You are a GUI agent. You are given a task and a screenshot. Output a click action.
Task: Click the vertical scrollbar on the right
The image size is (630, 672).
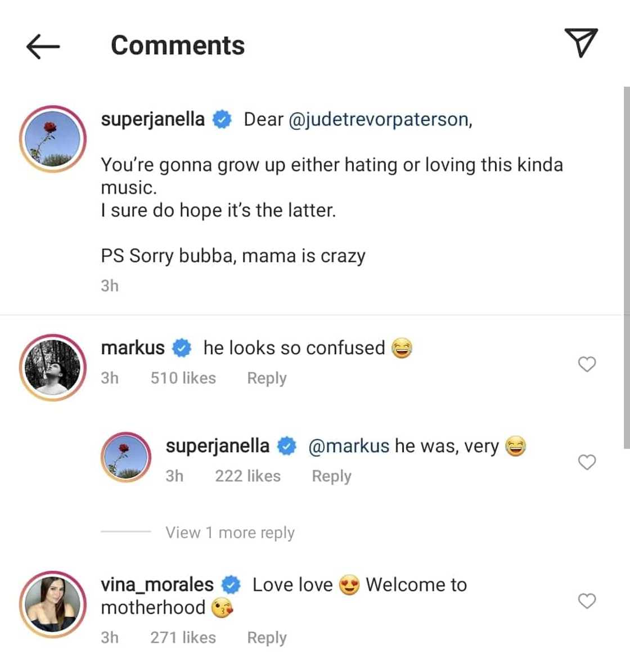coord(626,267)
